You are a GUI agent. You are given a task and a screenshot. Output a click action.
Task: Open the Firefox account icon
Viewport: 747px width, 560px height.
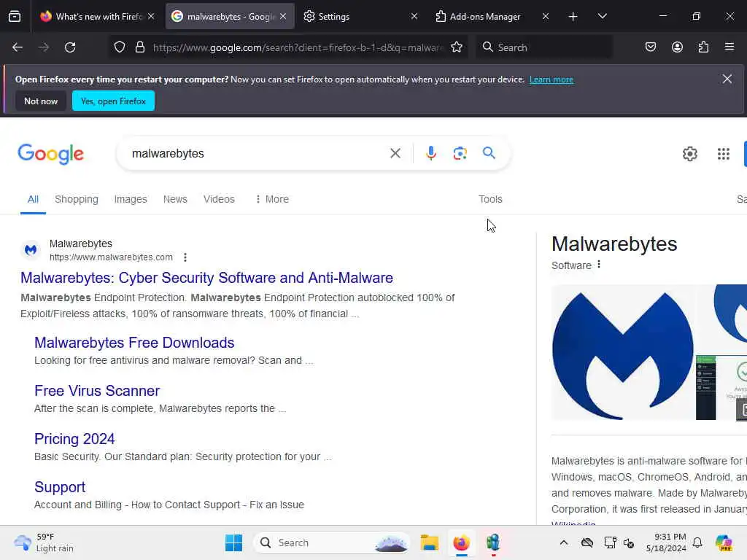677,47
